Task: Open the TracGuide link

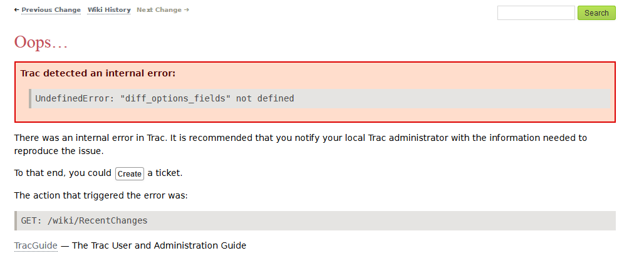Action: point(36,245)
